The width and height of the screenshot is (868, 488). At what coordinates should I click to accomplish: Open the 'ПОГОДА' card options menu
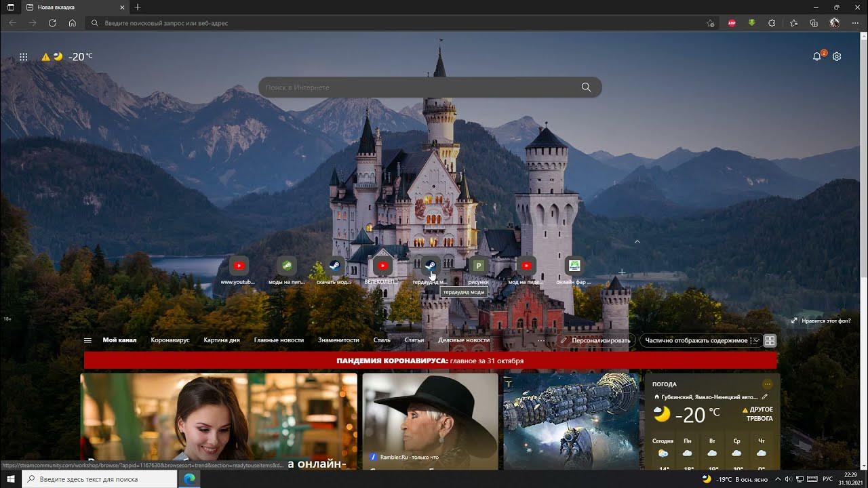click(767, 384)
